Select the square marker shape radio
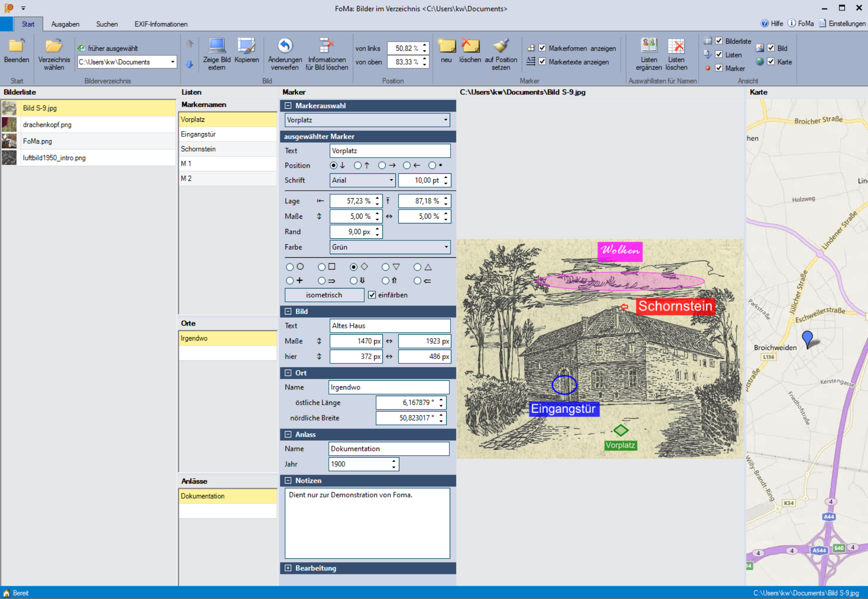This screenshot has height=599, width=868. [322, 267]
